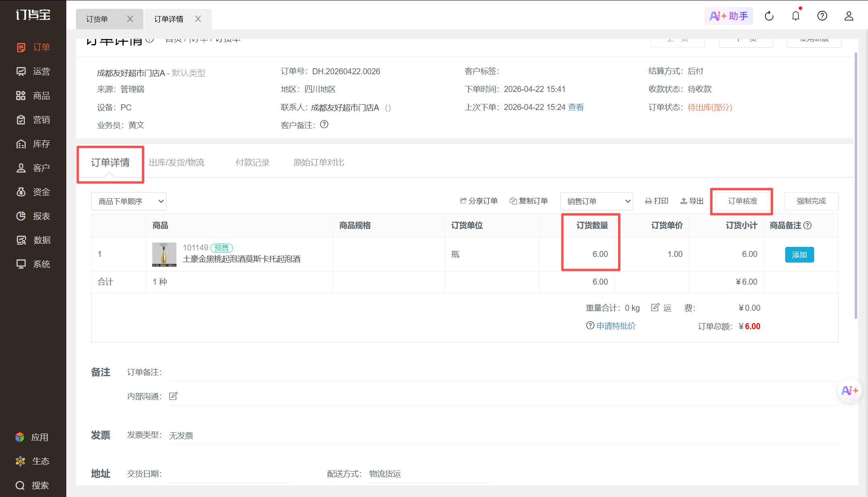Expand the 销售订单 type dropdown
Image resolution: width=868 pixels, height=497 pixels.
pos(596,202)
